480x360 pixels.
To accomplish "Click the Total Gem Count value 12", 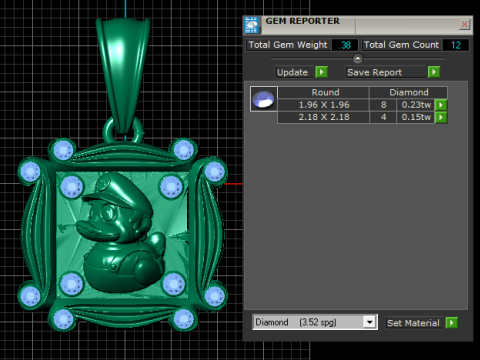I will click(x=456, y=45).
